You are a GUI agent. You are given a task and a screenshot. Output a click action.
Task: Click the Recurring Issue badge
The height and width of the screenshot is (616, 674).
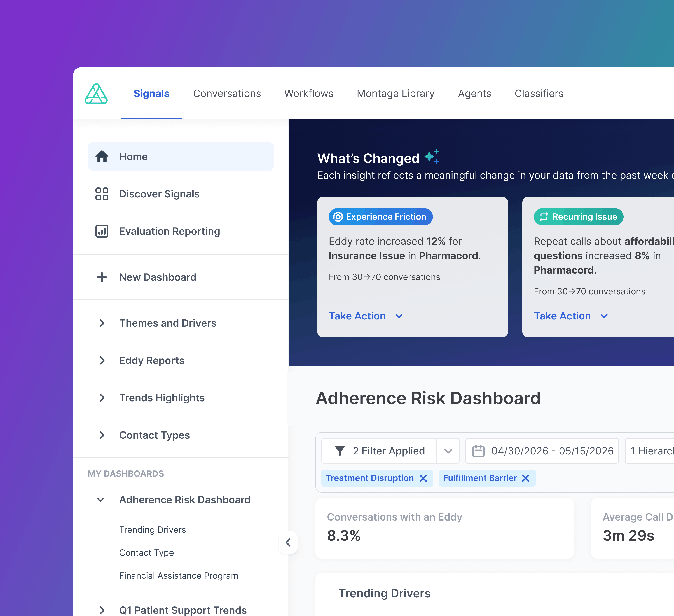tap(579, 217)
